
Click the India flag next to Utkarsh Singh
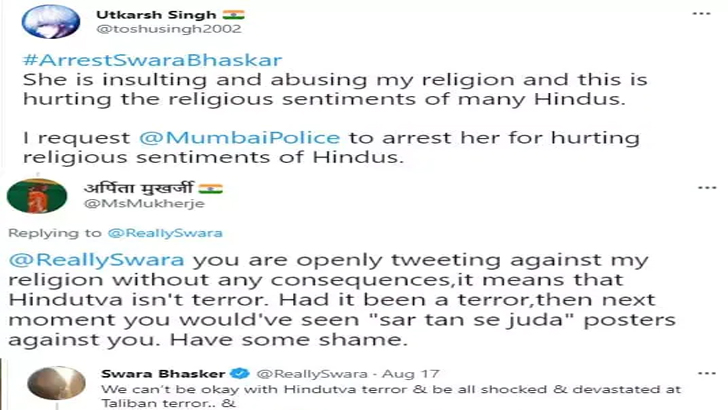click(x=233, y=15)
